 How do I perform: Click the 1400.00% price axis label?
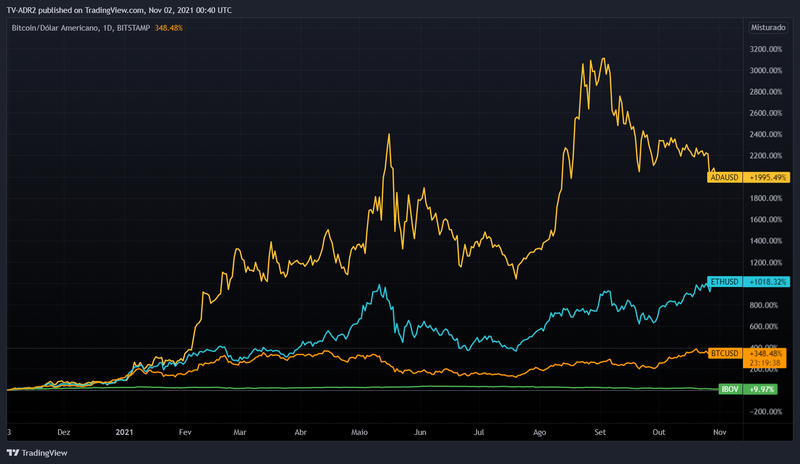(766, 241)
